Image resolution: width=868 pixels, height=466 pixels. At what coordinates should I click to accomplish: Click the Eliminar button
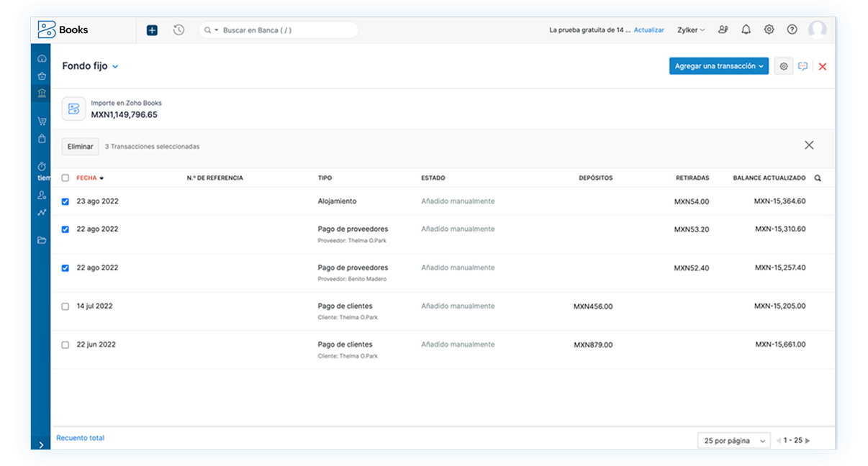coord(80,147)
